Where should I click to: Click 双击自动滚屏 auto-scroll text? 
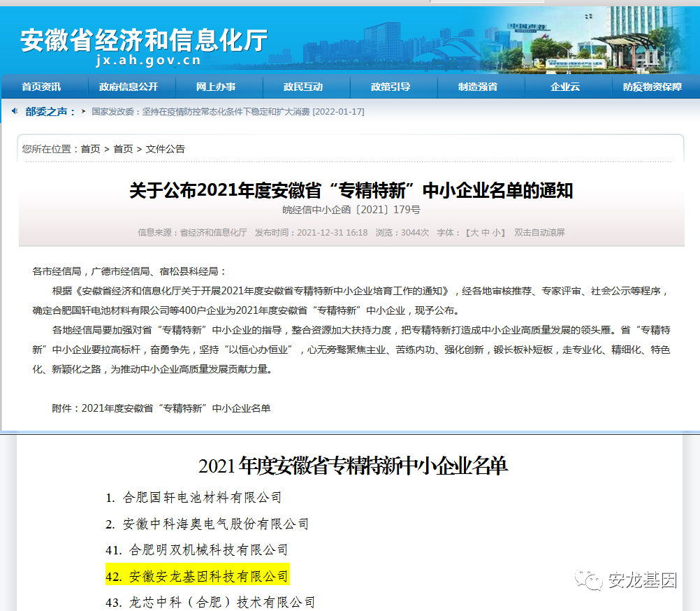point(539,233)
